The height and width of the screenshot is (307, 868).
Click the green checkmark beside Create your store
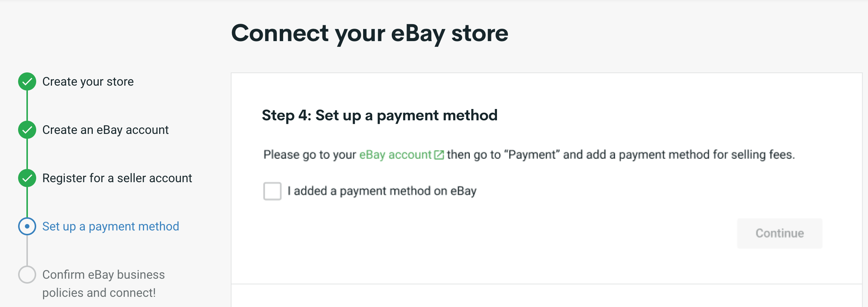click(26, 81)
